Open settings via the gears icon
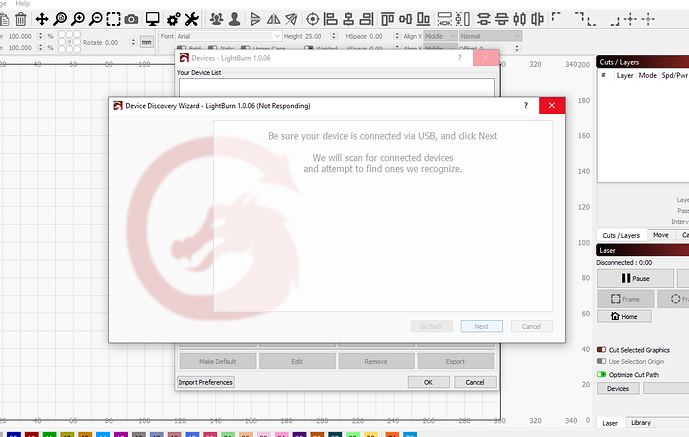 tap(173, 19)
